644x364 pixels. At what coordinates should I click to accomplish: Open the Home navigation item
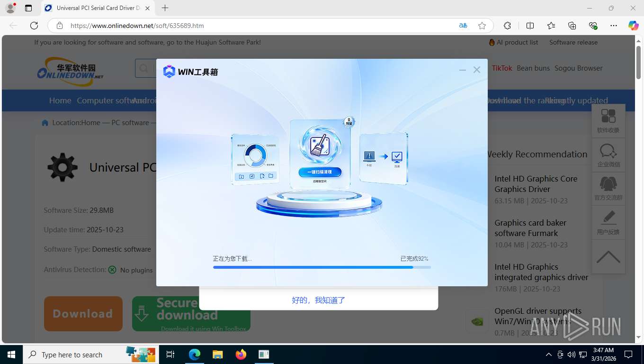click(x=60, y=100)
